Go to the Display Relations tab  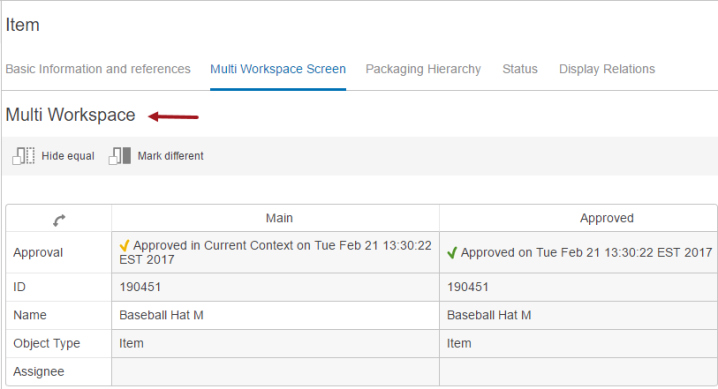coord(607,69)
